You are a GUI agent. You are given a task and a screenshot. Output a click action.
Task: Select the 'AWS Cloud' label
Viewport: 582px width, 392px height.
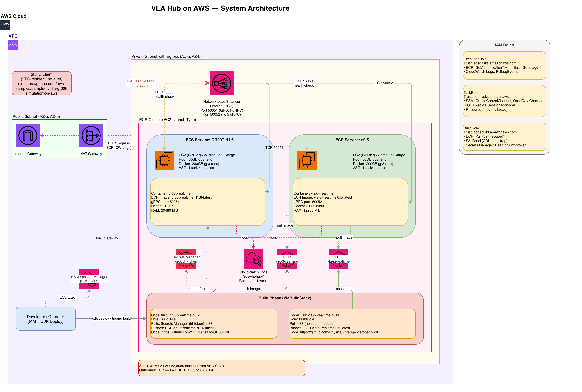point(13,16)
